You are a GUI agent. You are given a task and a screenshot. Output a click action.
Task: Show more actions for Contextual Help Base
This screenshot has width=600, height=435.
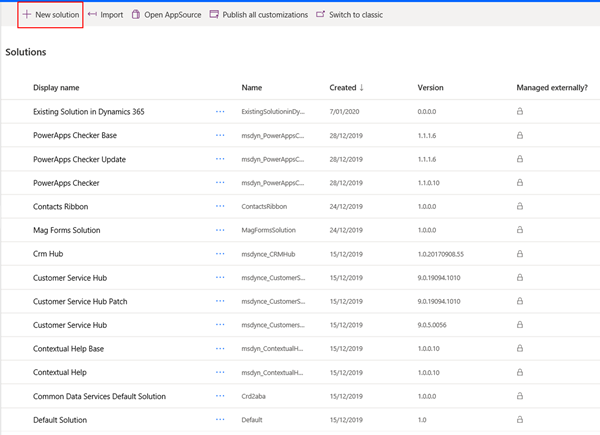[x=220, y=349]
